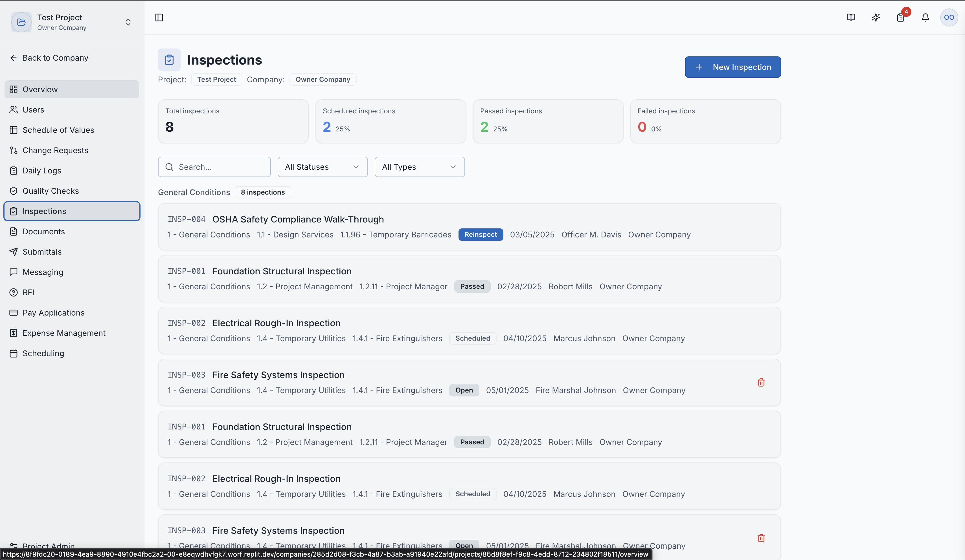Open Quality Checks page
965x560 pixels.
click(72, 191)
